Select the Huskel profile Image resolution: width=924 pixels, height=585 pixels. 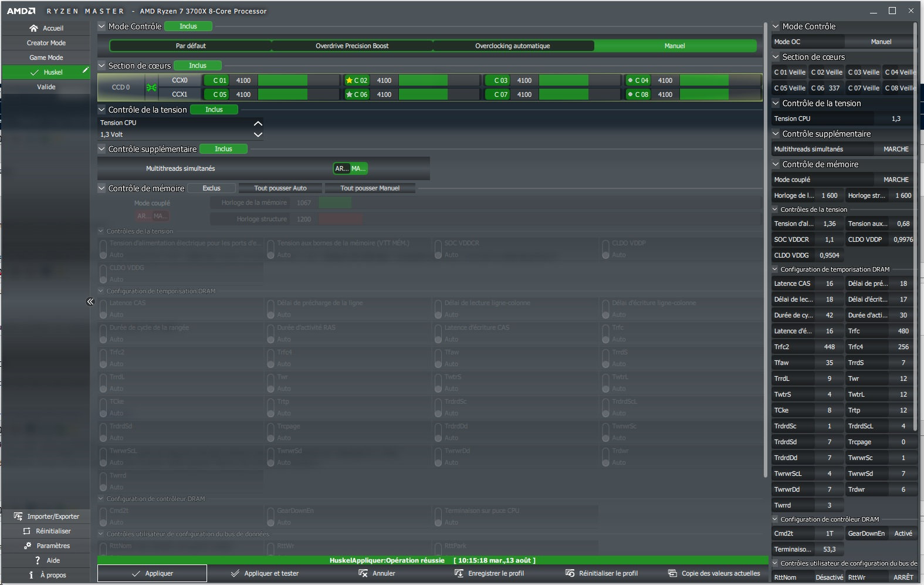click(46, 72)
